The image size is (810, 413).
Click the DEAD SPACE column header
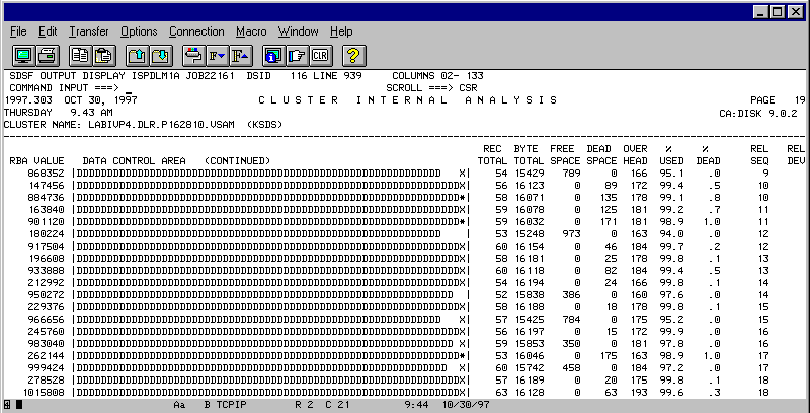tap(602, 155)
